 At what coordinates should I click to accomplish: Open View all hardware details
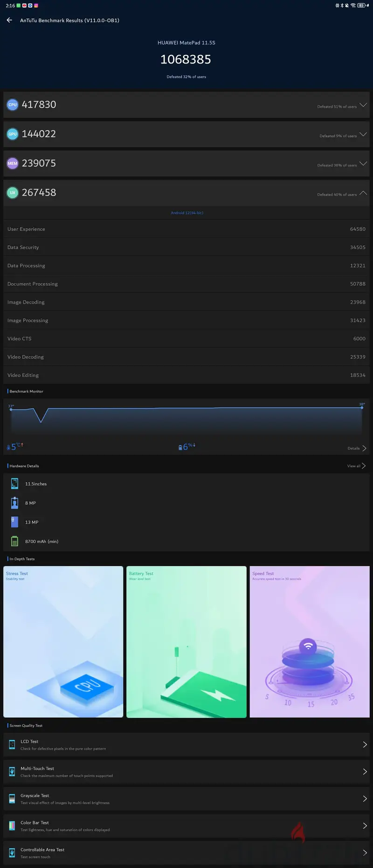[x=353, y=466]
